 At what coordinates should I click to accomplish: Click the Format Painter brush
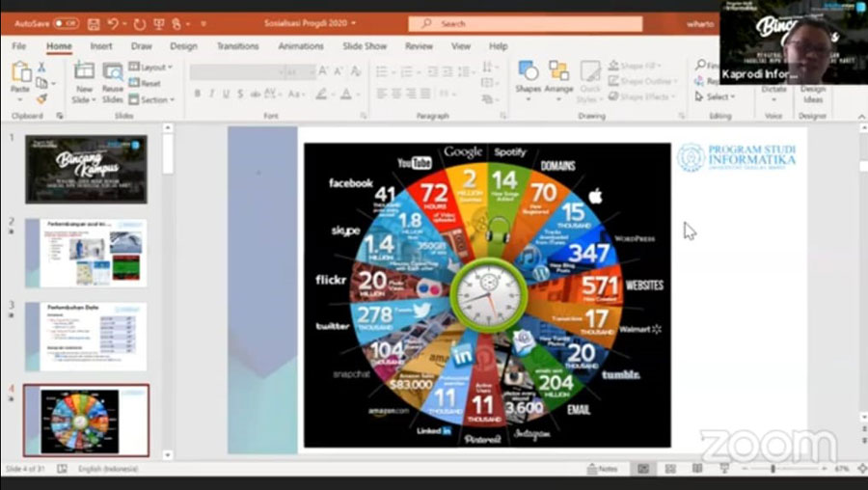(41, 98)
